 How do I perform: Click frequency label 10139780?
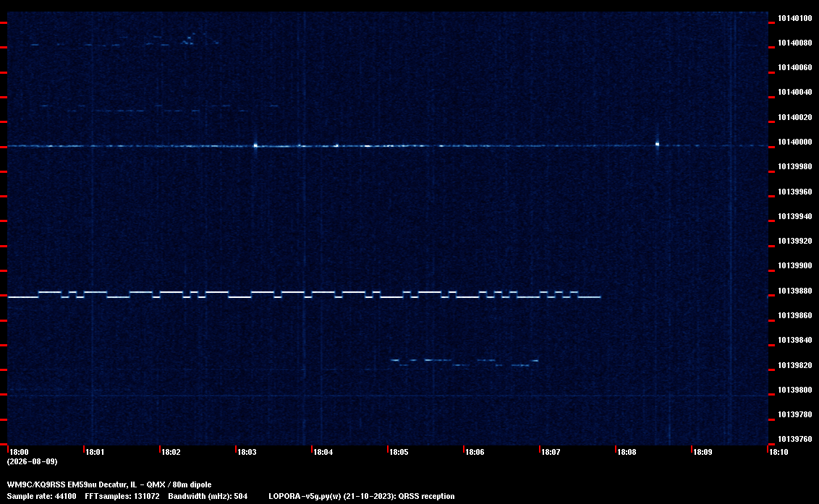coord(795,414)
